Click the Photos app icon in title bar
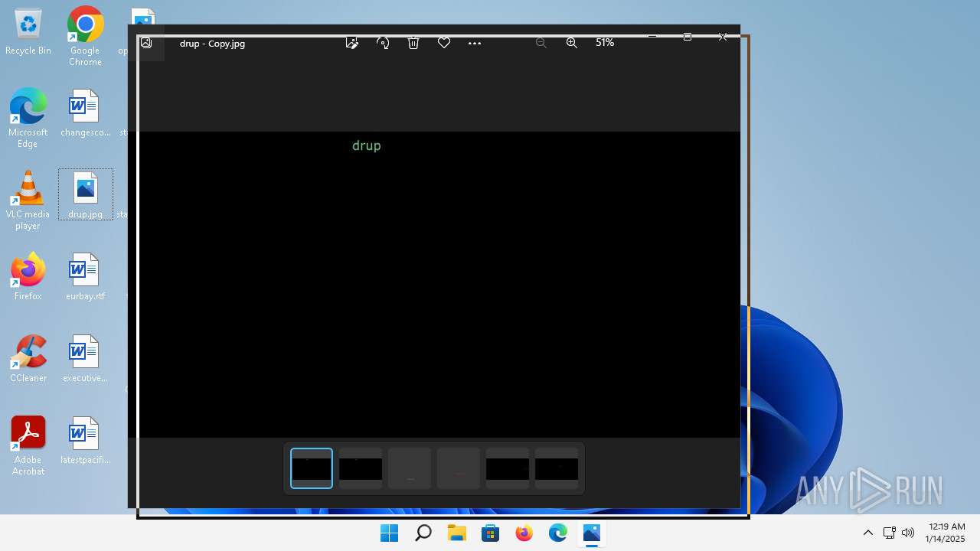 (146, 43)
